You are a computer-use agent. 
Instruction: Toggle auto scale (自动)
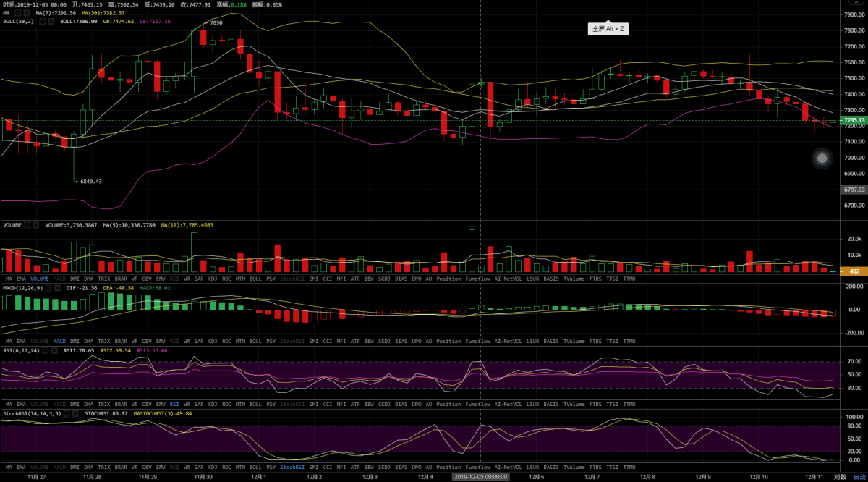[x=858, y=477]
